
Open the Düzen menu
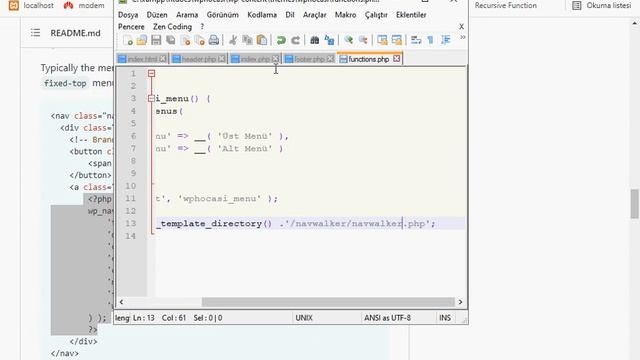point(157,15)
